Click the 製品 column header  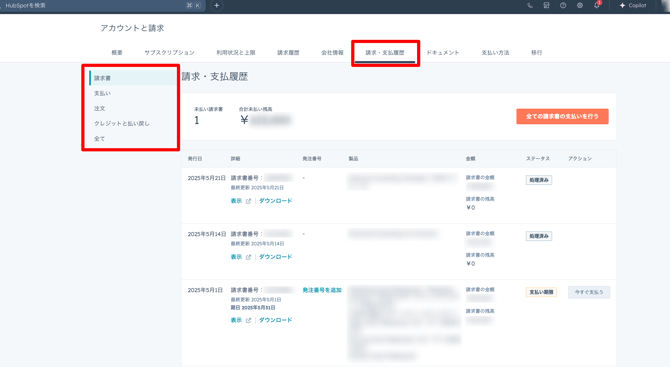pos(353,159)
